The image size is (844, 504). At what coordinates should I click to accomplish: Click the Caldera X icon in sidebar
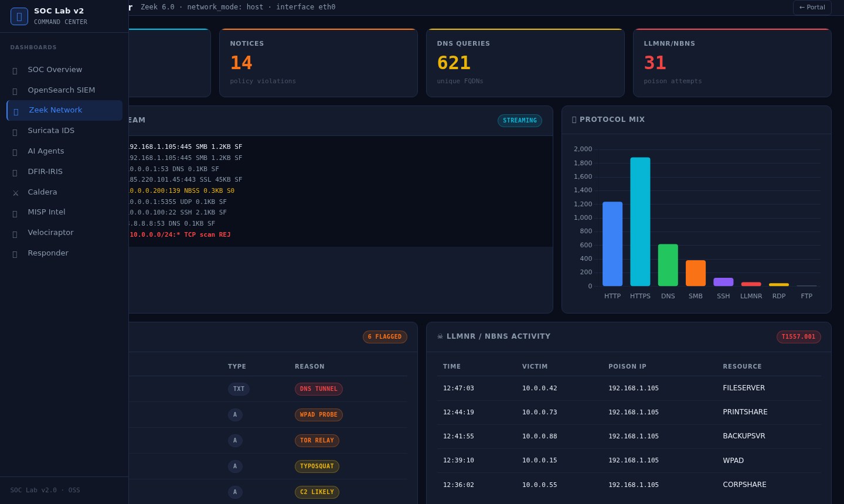click(x=15, y=192)
